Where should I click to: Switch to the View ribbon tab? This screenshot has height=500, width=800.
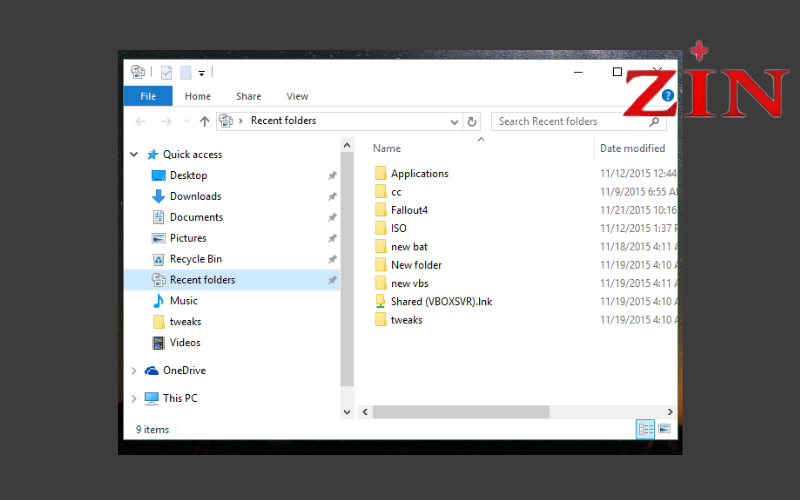click(x=297, y=96)
